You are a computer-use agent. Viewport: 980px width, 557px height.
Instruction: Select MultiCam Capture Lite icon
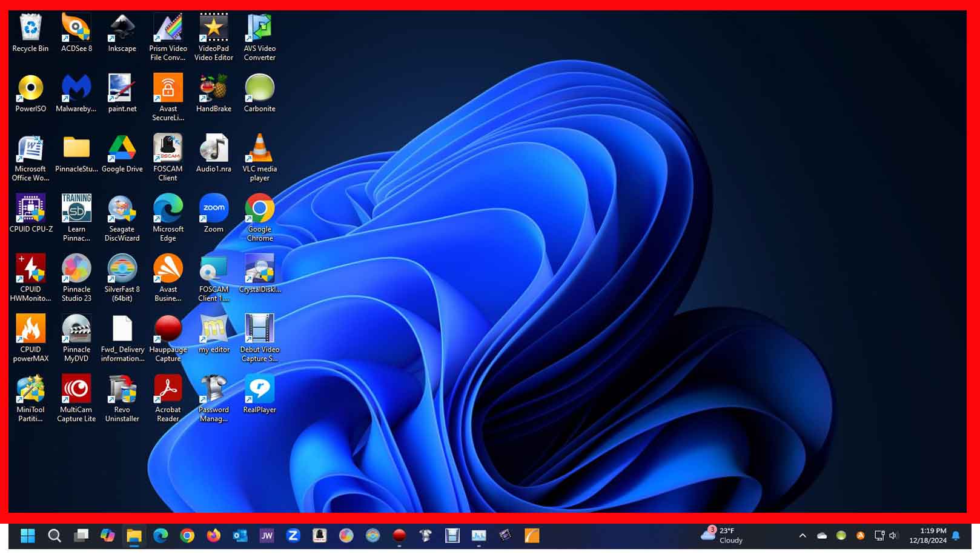[76, 398]
